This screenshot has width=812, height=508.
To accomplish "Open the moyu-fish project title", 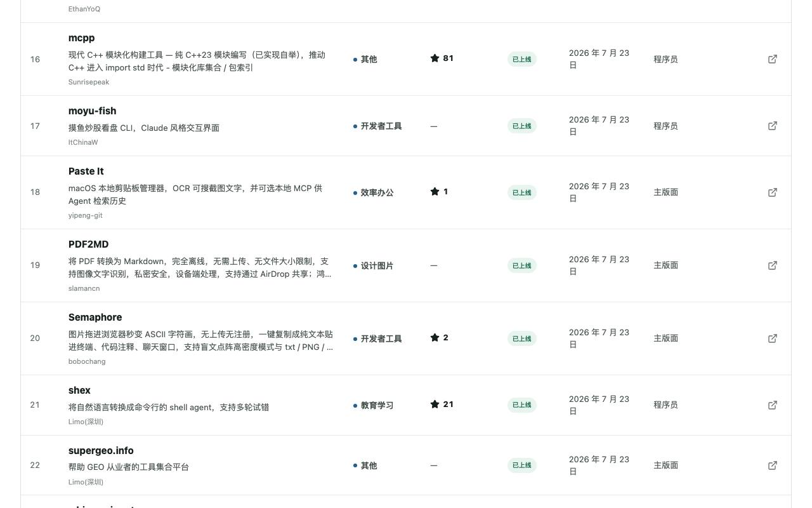I will [x=92, y=111].
